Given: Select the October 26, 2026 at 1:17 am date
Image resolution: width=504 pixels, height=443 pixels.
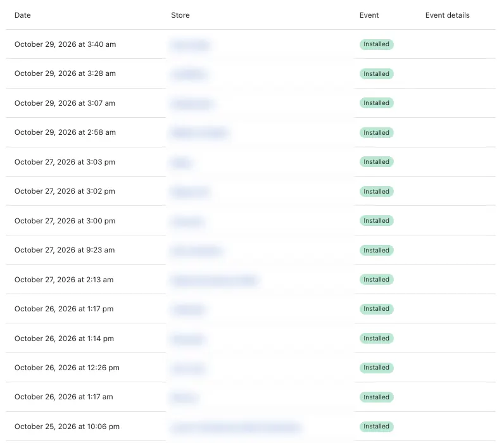Looking at the screenshot, I should point(64,397).
